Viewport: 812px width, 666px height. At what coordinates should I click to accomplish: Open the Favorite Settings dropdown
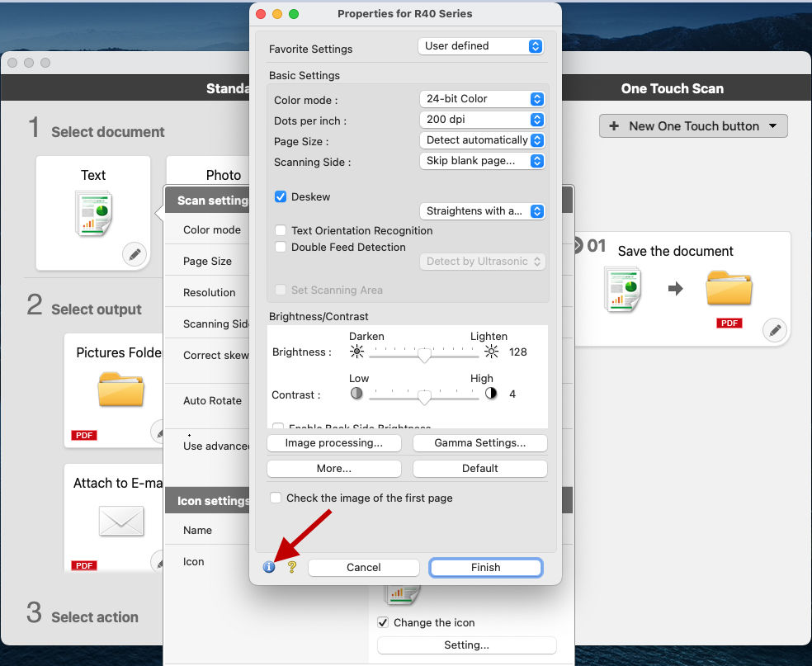tap(481, 45)
